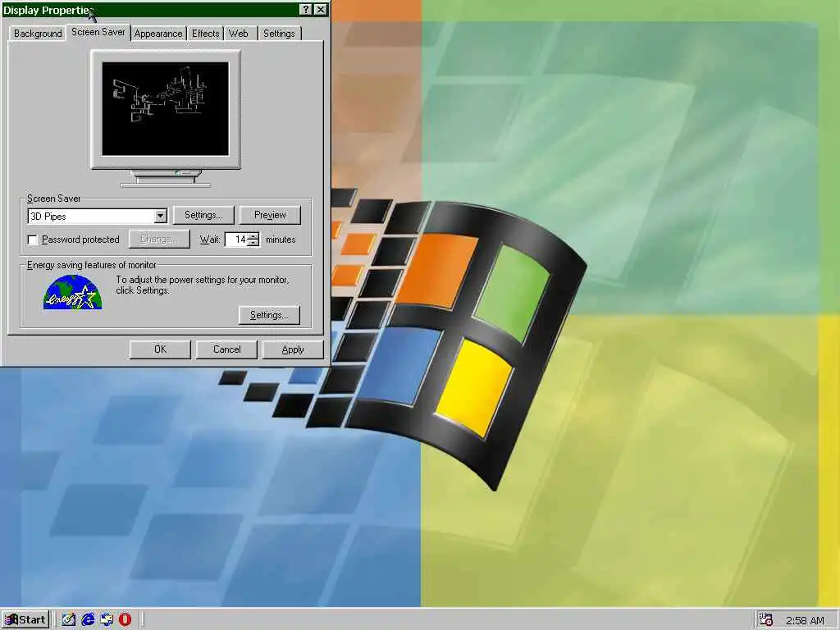Viewport: 840px width, 630px height.
Task: Apply the display changes
Action: click(293, 349)
